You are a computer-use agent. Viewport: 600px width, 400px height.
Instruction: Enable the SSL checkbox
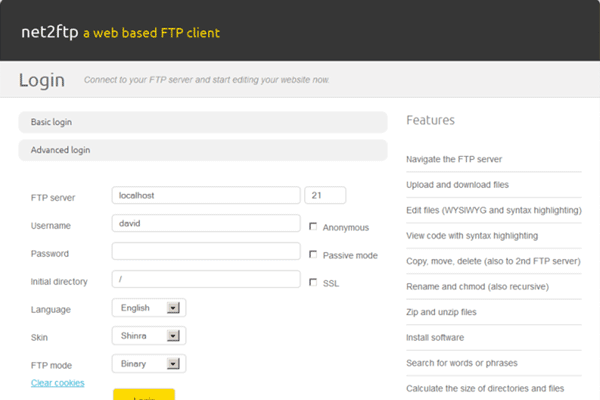click(x=314, y=283)
